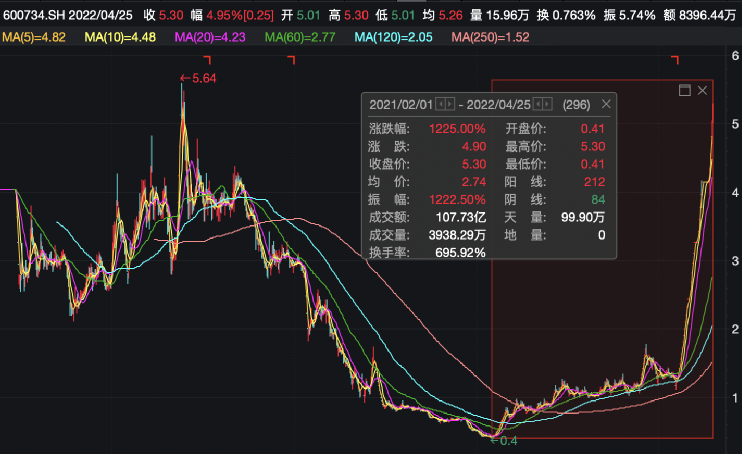Select the MA(10)=4.48 indicator label
This screenshot has width=742, height=454.
(120, 37)
